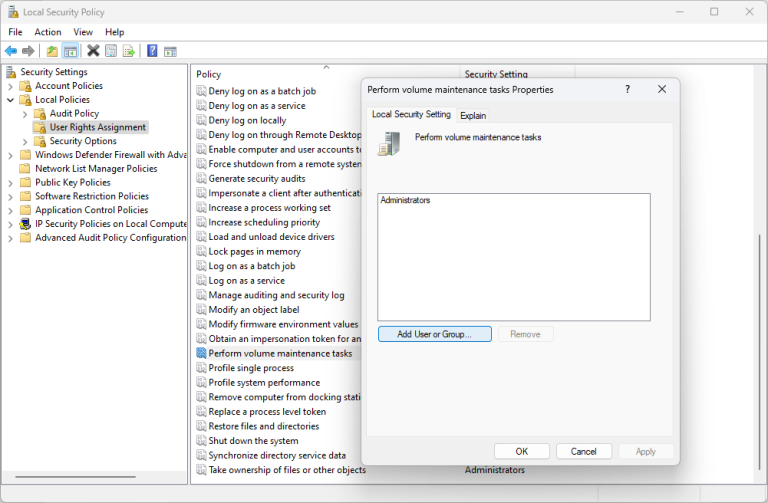Expand the Security Options node

[25, 142]
